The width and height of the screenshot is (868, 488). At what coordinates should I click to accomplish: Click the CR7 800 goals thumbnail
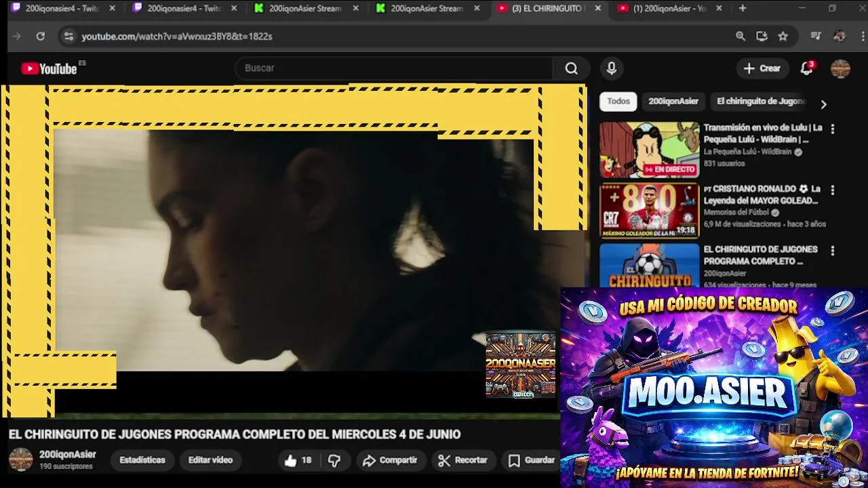click(649, 211)
